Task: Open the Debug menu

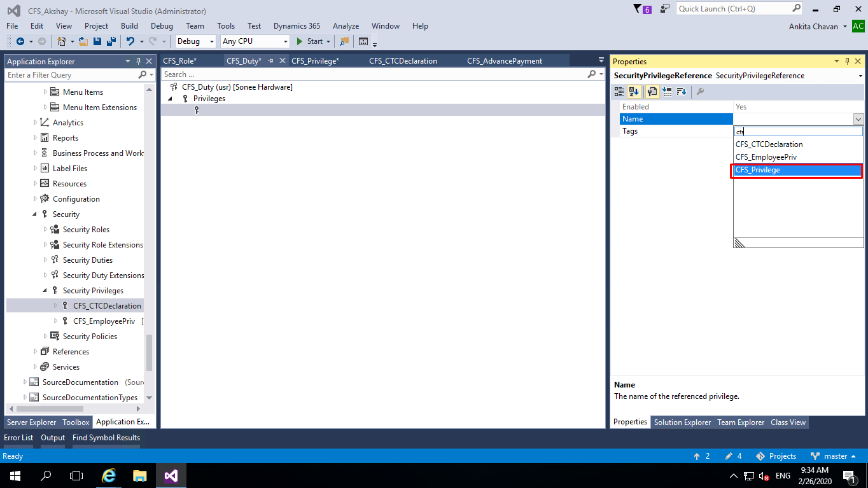Action: (162, 26)
